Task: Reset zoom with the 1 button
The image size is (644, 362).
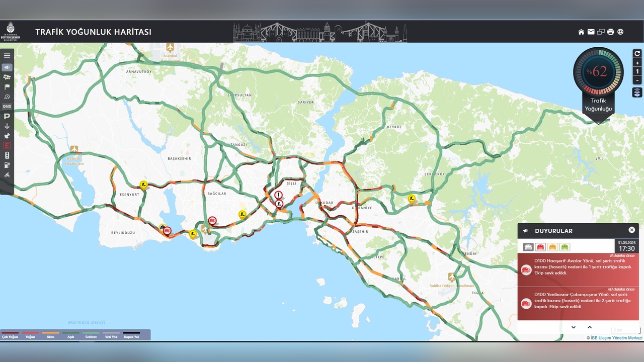Action: 637,71
